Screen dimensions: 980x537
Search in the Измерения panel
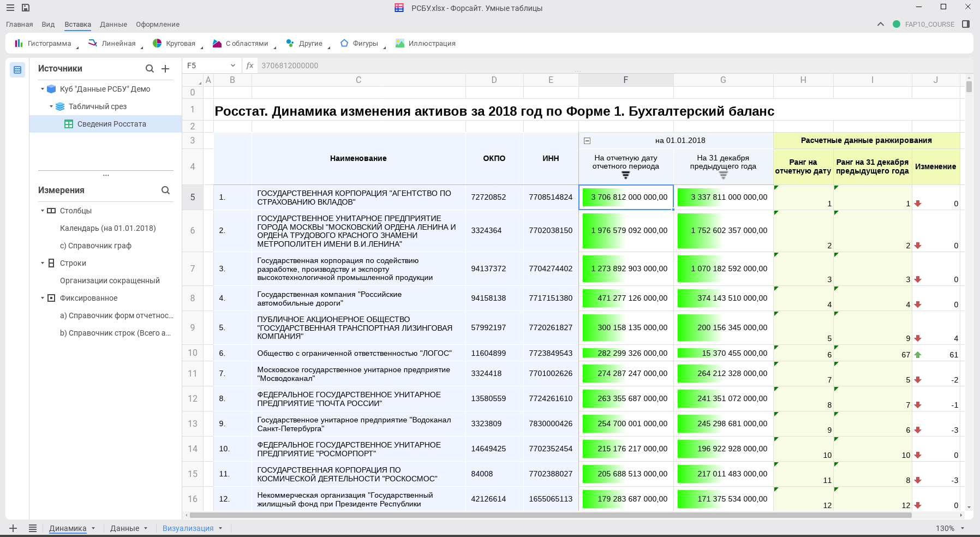click(165, 190)
